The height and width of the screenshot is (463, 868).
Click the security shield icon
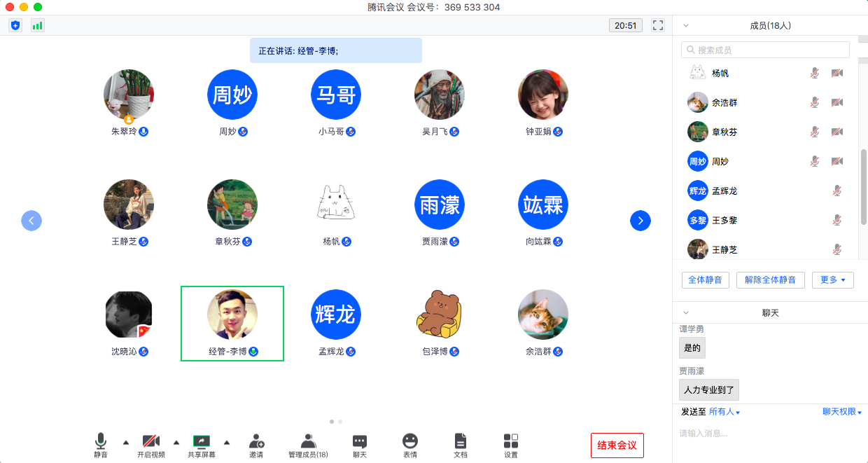tap(15, 25)
